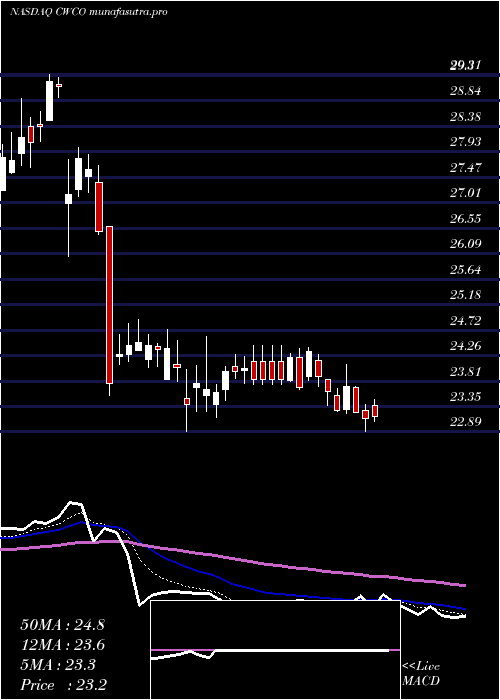The height and width of the screenshot is (700, 500).
Task: Click the 50MA : 24.8 readout
Action: point(62,625)
